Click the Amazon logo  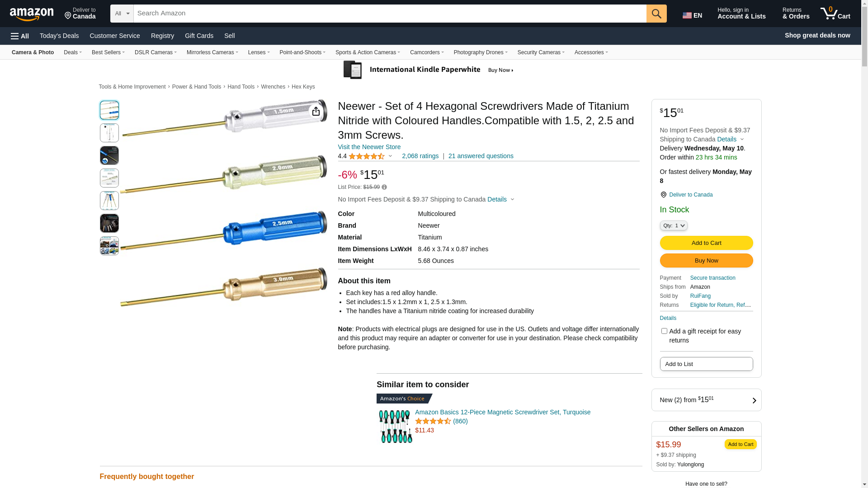coord(32,14)
